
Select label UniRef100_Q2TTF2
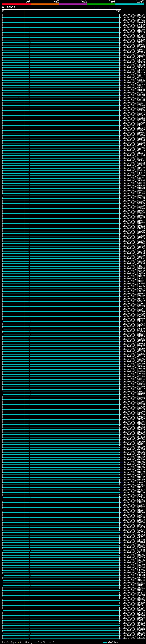click(133, 98)
